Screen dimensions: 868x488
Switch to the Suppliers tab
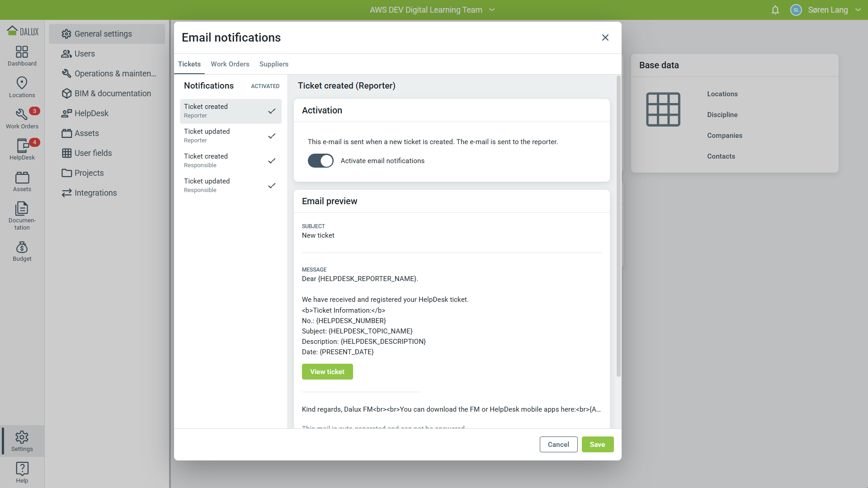[x=274, y=64]
